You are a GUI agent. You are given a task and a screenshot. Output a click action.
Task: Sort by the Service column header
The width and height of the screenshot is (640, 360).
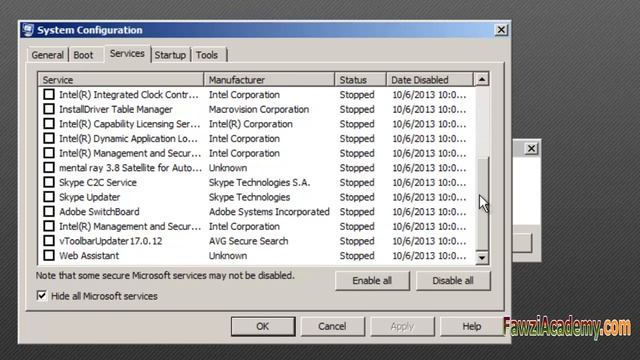[121, 80]
